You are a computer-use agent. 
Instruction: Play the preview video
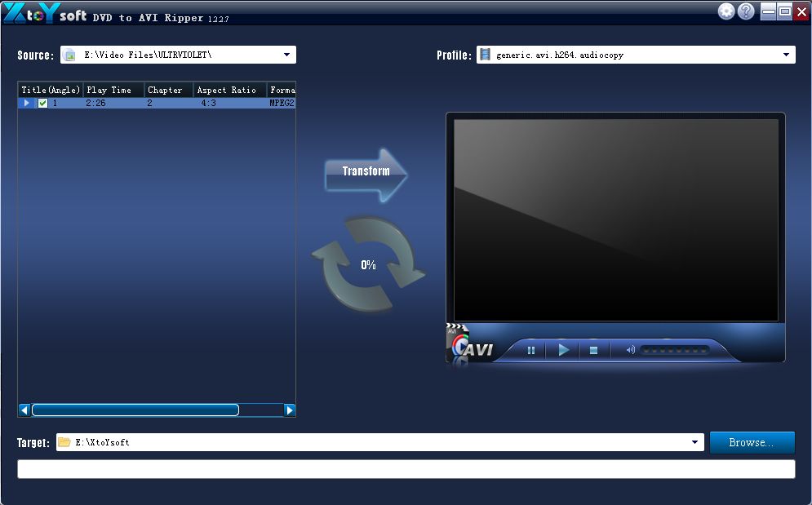563,350
